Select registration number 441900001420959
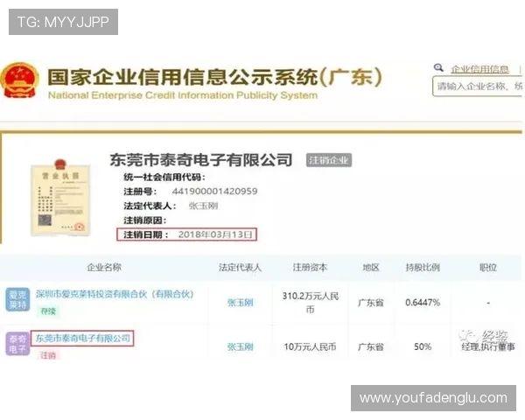 point(214,192)
